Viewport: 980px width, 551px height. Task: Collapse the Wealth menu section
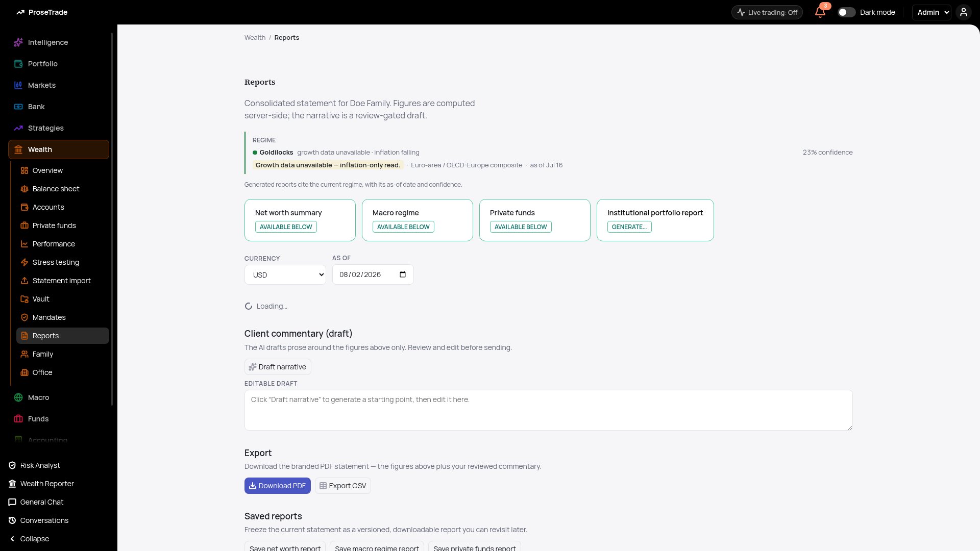[59, 149]
